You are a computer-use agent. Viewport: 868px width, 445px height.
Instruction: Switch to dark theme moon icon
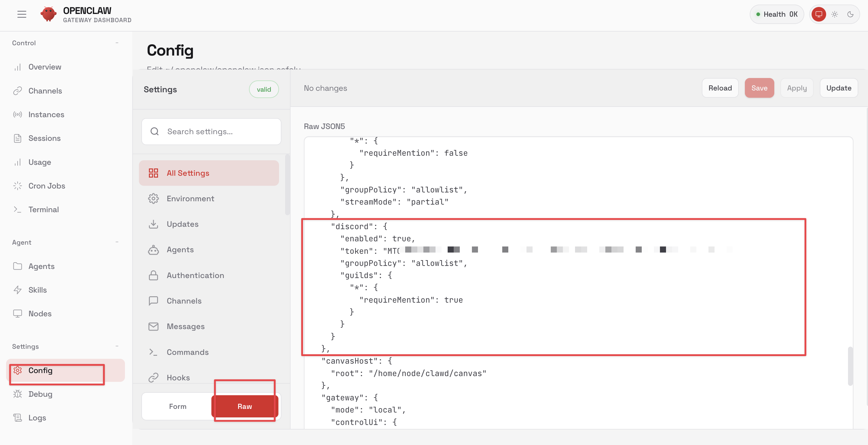click(850, 14)
